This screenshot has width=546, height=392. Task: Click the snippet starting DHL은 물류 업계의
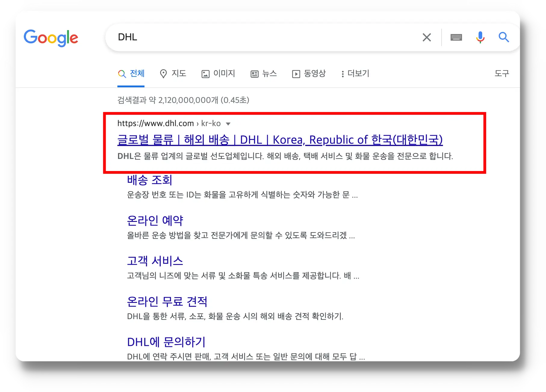(285, 156)
